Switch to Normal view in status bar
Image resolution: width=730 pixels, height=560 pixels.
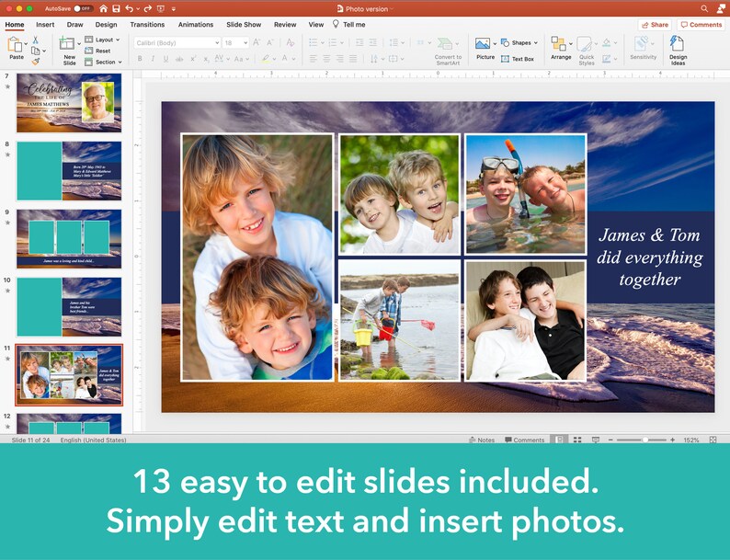coord(559,440)
